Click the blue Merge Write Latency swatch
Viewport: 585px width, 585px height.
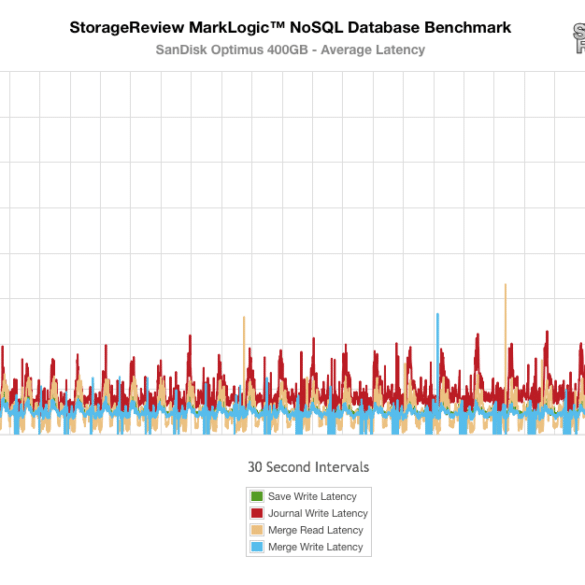257,547
